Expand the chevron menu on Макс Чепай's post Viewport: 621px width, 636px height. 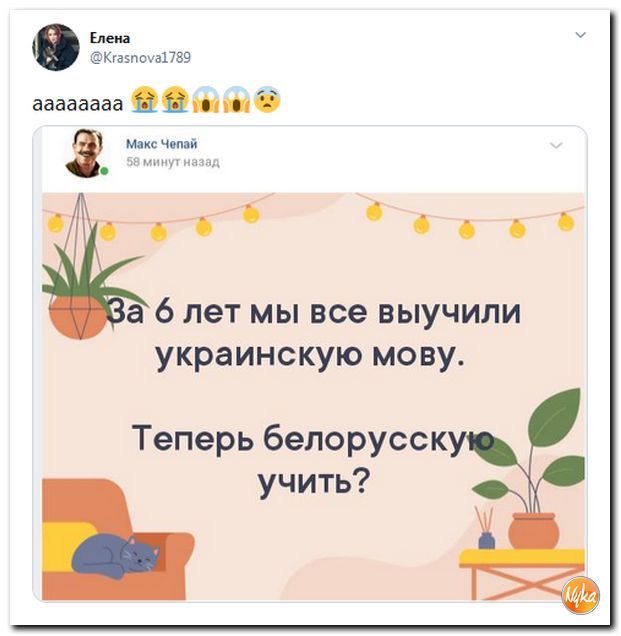click(x=556, y=145)
